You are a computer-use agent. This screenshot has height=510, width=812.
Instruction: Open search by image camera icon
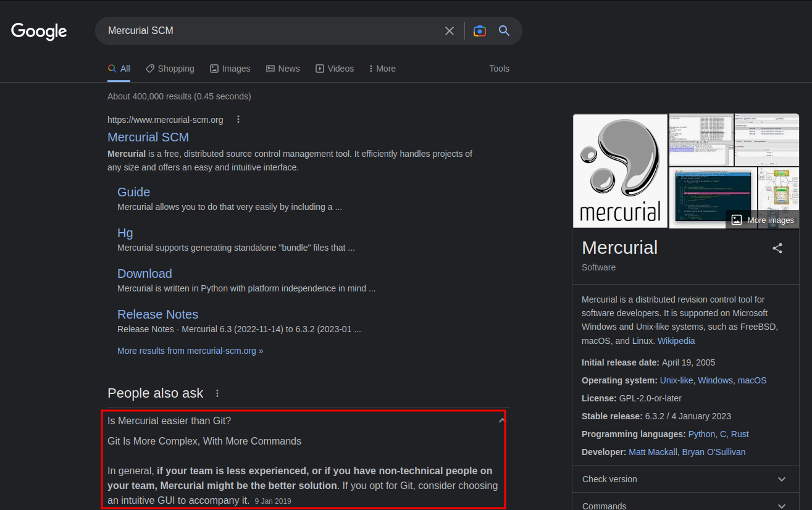point(480,31)
